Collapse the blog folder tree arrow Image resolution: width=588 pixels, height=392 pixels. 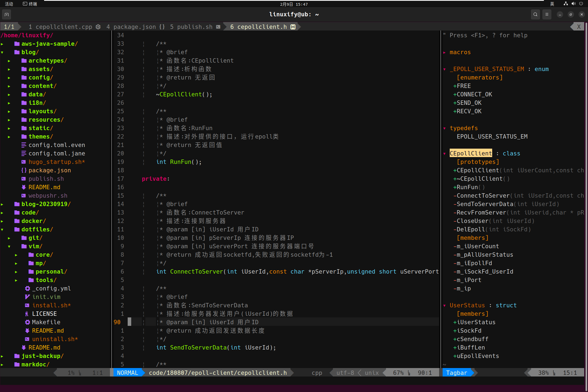tap(2, 52)
